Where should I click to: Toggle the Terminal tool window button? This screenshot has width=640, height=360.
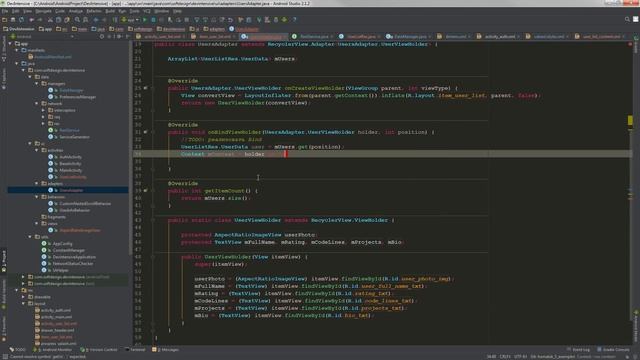tap(135, 350)
